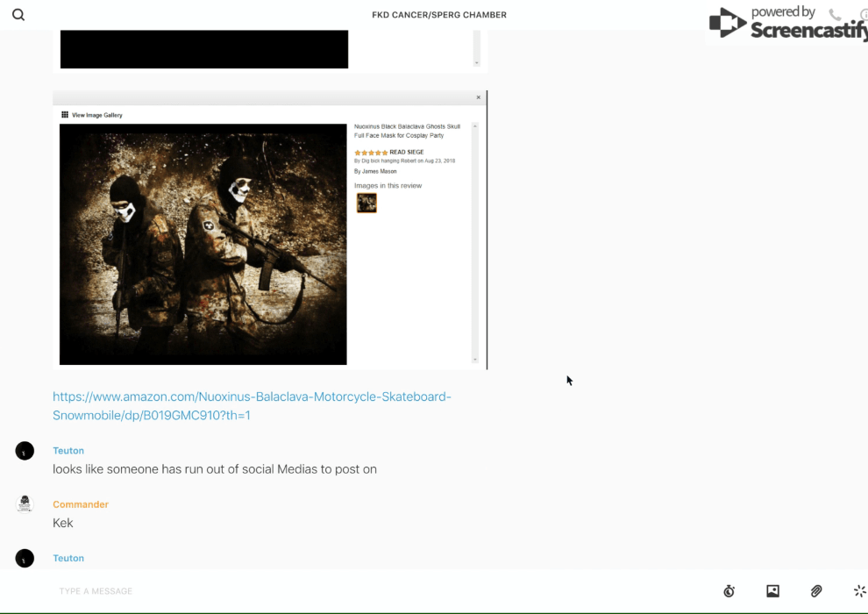Click the Commander sender name
868x614 pixels.
[x=81, y=504]
